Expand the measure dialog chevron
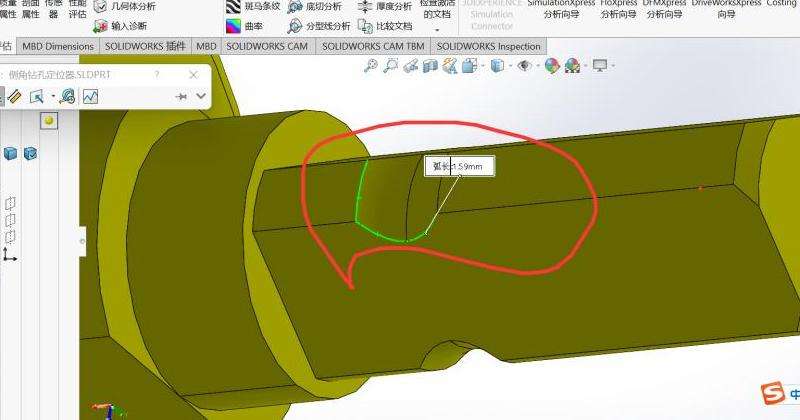The image size is (800, 420). [201, 96]
